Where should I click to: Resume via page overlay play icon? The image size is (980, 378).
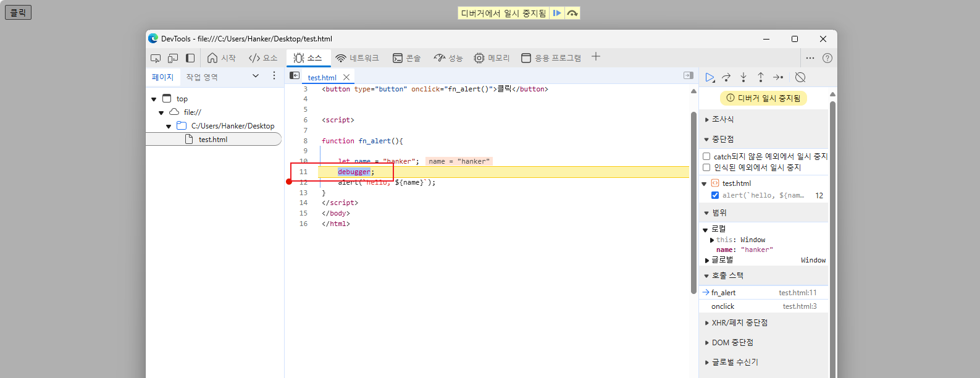557,13
